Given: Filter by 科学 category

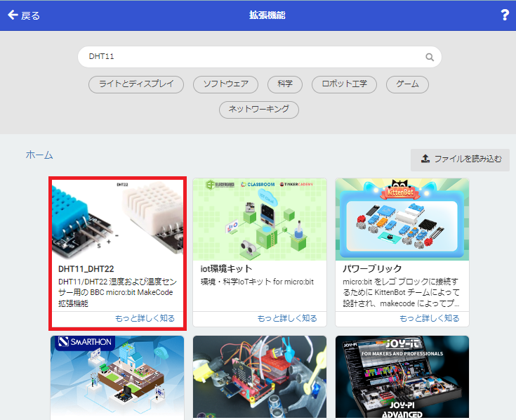Looking at the screenshot, I should pos(285,84).
